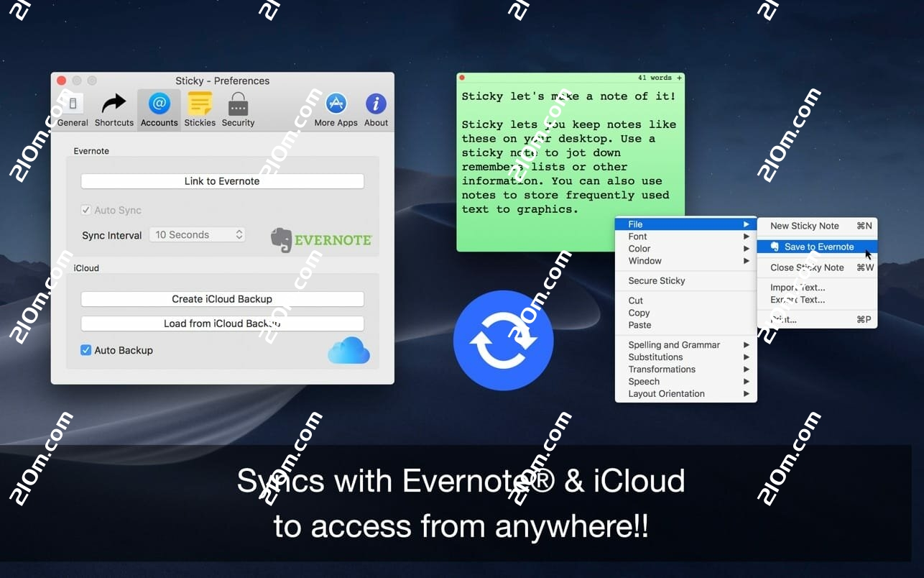Expand the Color submenu
Image resolution: width=924 pixels, height=578 pixels.
click(x=686, y=249)
